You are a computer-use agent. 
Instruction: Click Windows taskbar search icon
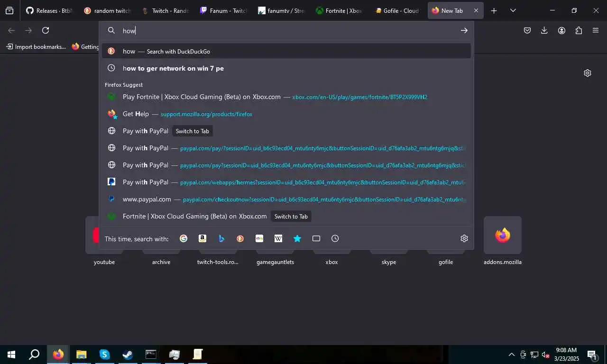(x=34, y=355)
